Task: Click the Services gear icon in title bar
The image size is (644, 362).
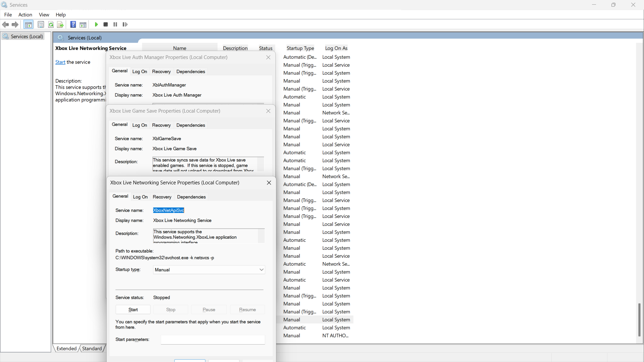Action: point(4,5)
